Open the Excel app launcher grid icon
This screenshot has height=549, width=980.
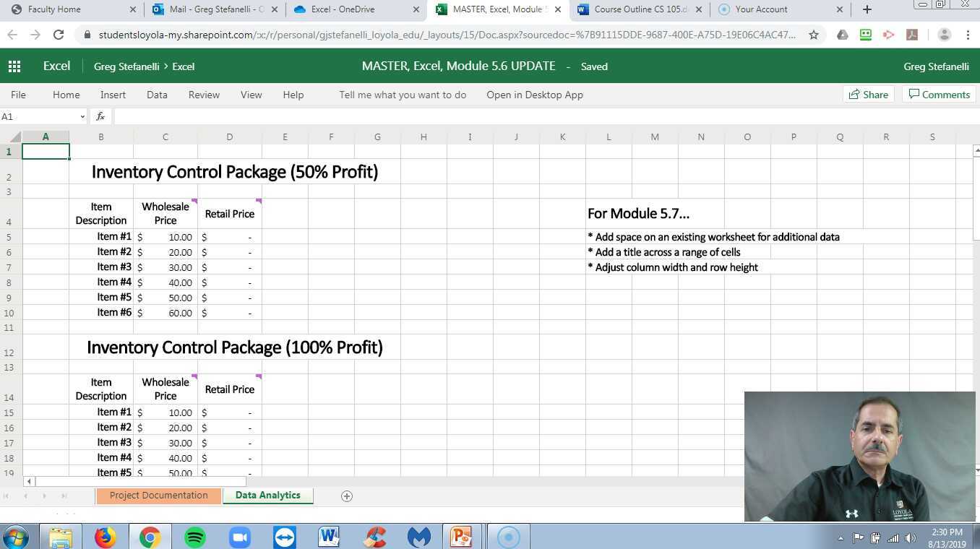[x=14, y=66]
